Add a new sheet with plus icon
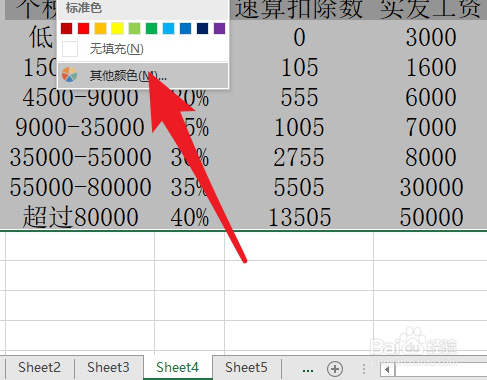 coord(335,369)
